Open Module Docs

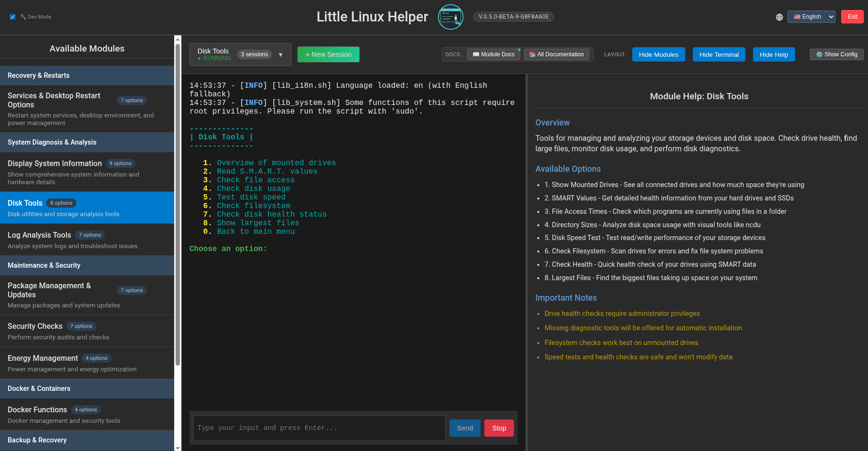[x=493, y=54]
